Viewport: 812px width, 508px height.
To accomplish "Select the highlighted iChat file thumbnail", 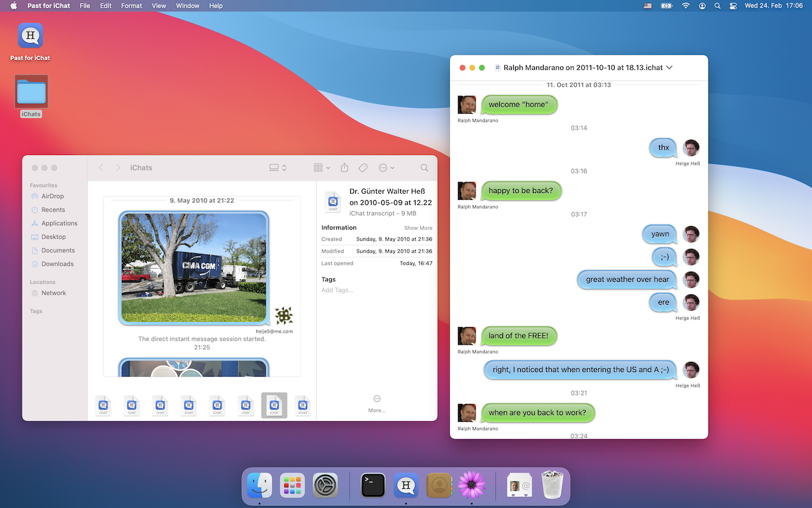I will pos(274,404).
